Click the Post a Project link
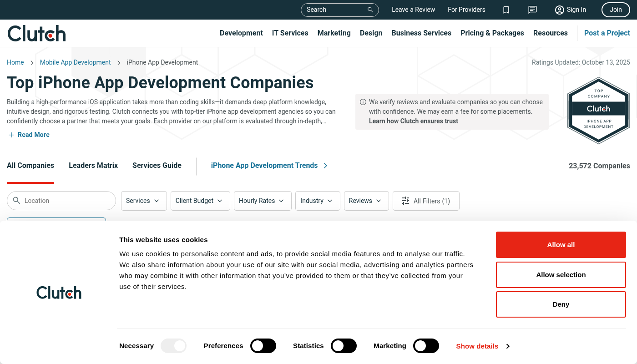 click(607, 33)
